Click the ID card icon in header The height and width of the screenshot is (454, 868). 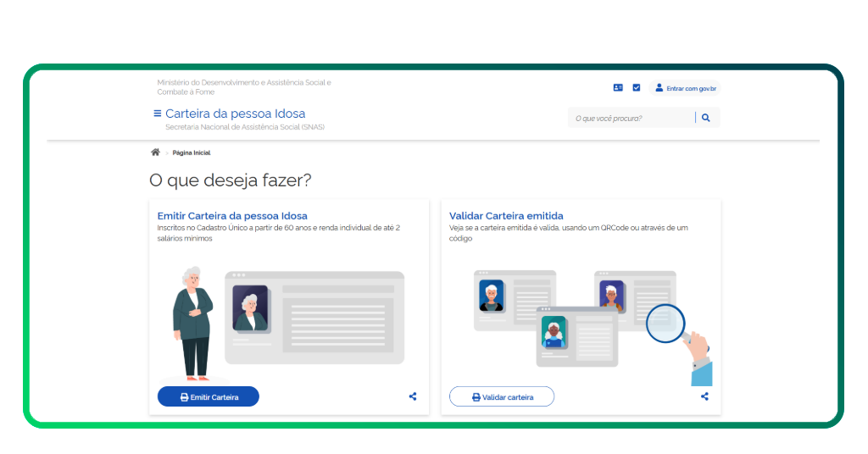(x=618, y=88)
